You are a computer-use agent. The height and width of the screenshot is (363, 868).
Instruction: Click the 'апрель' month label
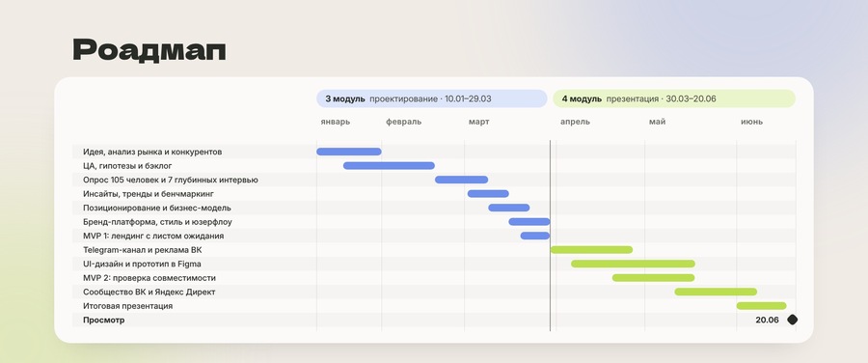(x=575, y=122)
